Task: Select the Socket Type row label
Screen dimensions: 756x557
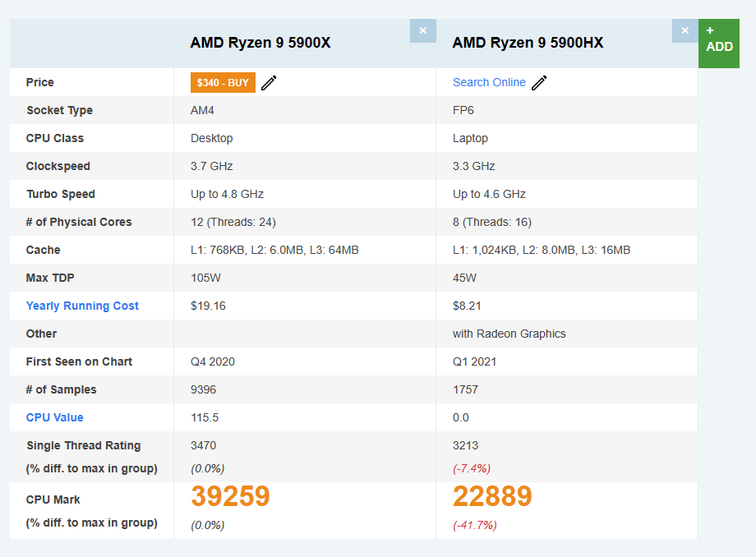Action: click(x=60, y=110)
